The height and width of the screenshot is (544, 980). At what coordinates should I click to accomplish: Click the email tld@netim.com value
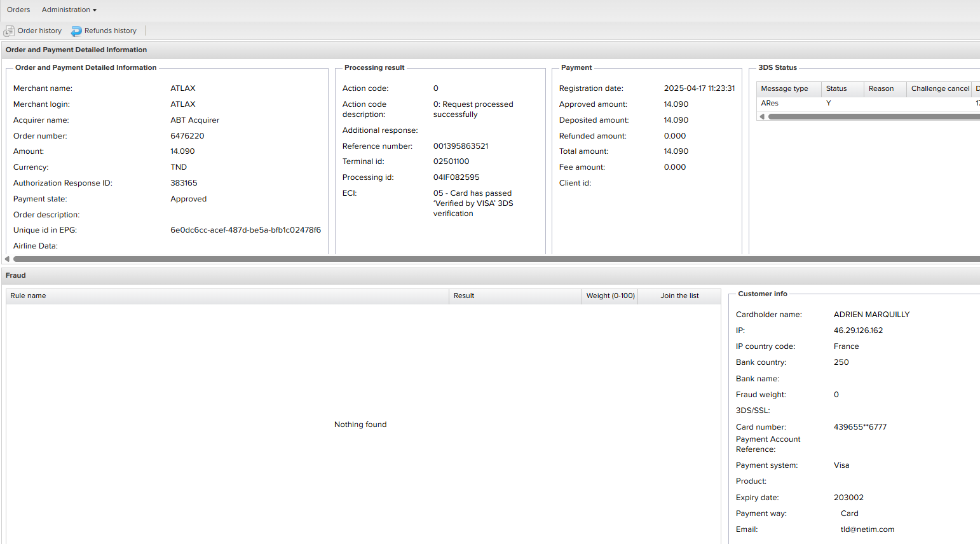[x=867, y=529]
